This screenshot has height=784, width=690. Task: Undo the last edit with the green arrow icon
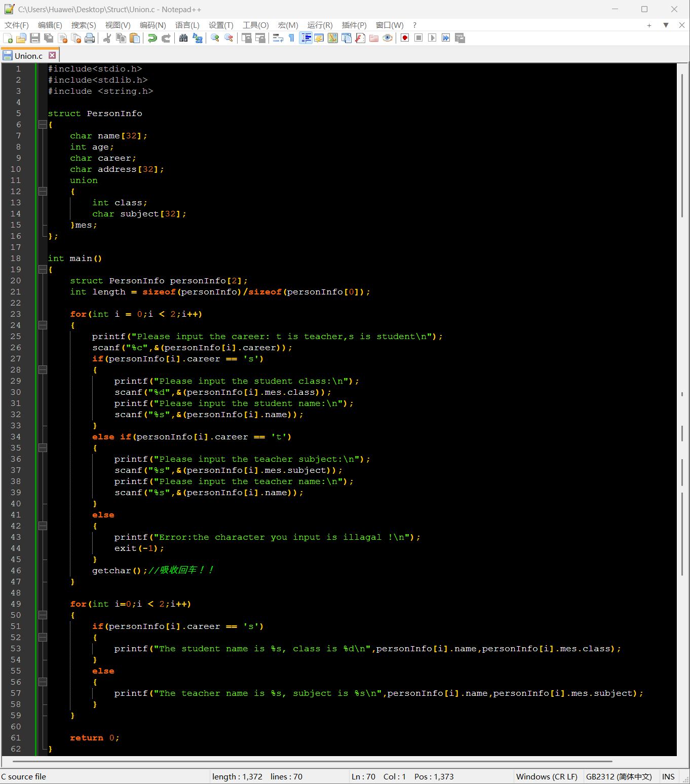click(x=152, y=38)
